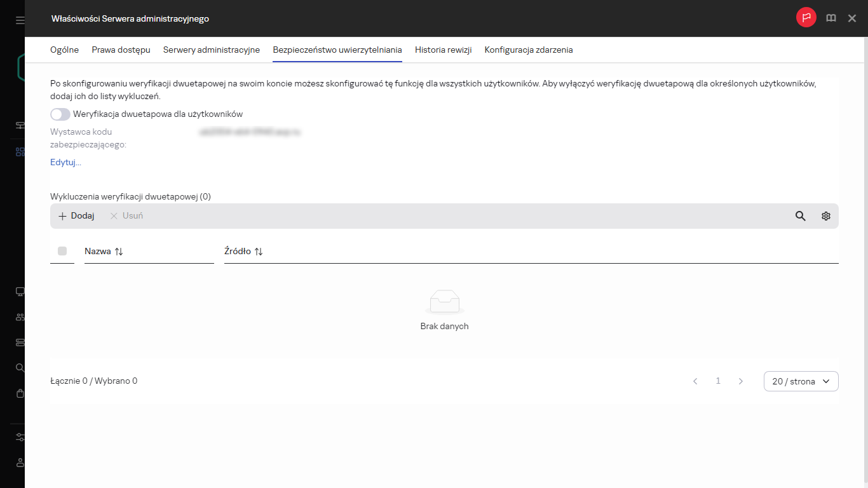Click the Edytuj... link
Image resolution: width=868 pixels, height=488 pixels.
[x=65, y=162]
